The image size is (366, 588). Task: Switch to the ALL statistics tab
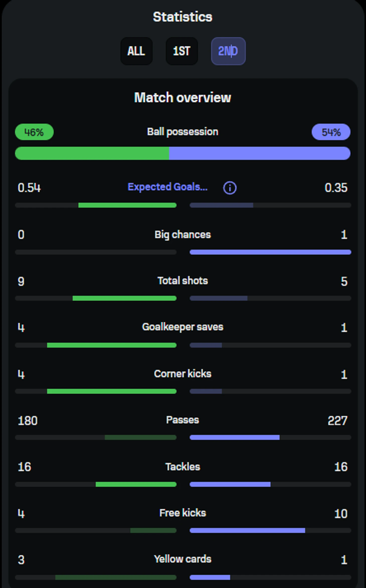point(136,51)
